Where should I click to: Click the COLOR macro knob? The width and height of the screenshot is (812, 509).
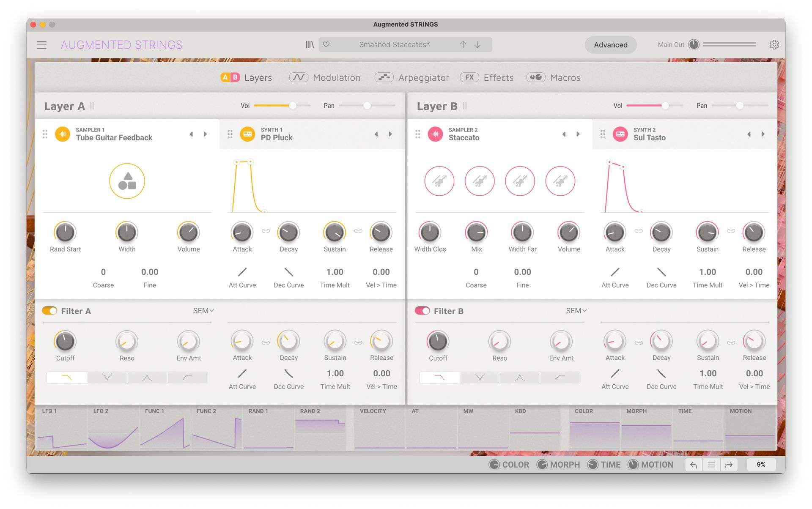494,465
